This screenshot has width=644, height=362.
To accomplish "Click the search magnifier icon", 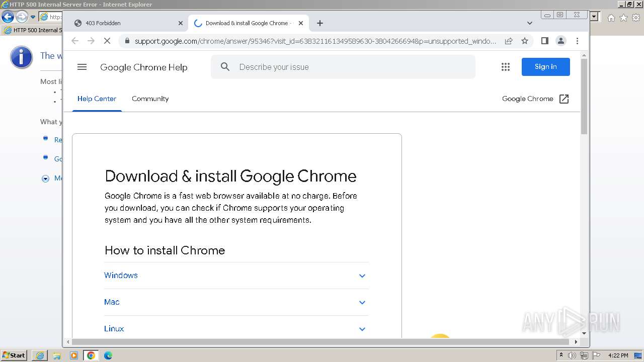I will pyautogui.click(x=225, y=67).
